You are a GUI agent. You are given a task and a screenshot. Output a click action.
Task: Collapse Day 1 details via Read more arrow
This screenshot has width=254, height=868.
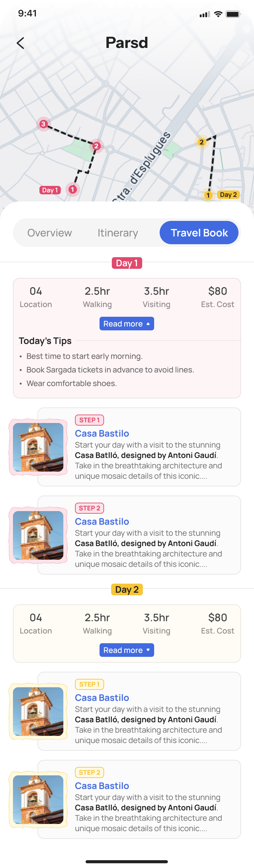pyautogui.click(x=127, y=324)
